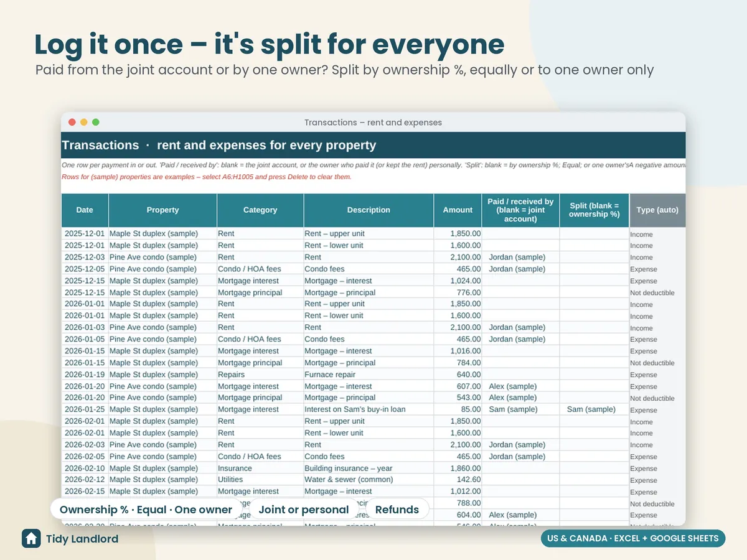
Task: Click the red note about deleting sample rows
Action: click(207, 177)
